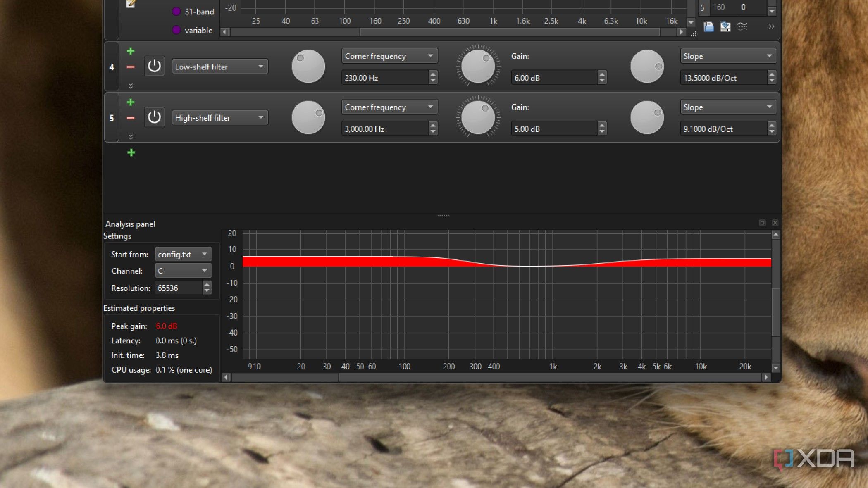Increment filter 5 gain with stepper arrow

tap(602, 126)
